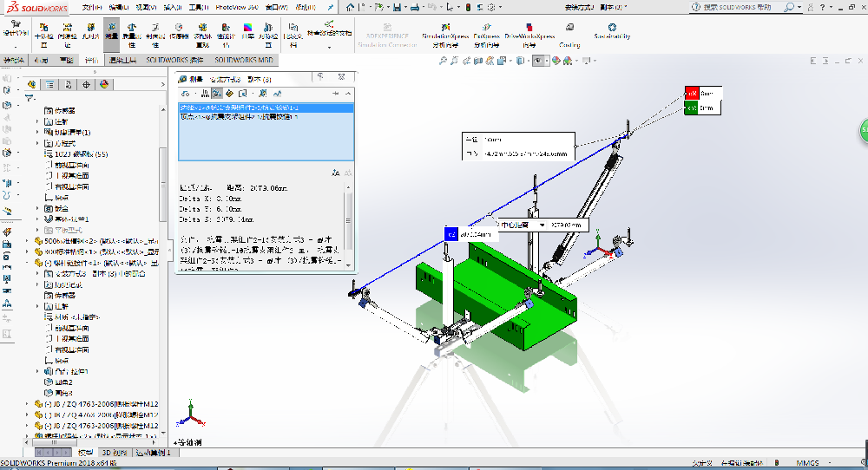Toggle the hide/show items eye button

click(x=538, y=61)
